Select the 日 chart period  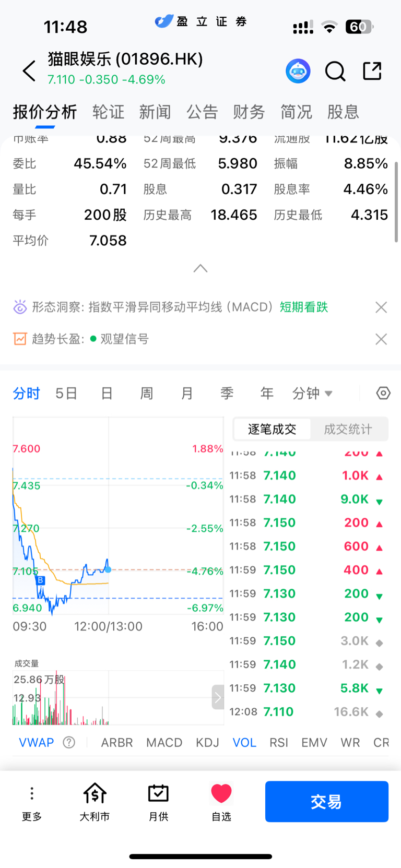107,393
